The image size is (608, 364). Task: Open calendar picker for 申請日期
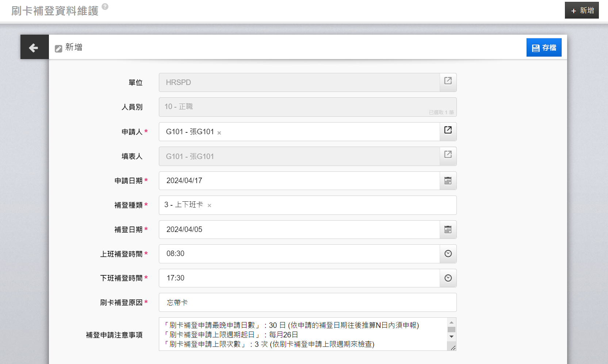point(448,181)
